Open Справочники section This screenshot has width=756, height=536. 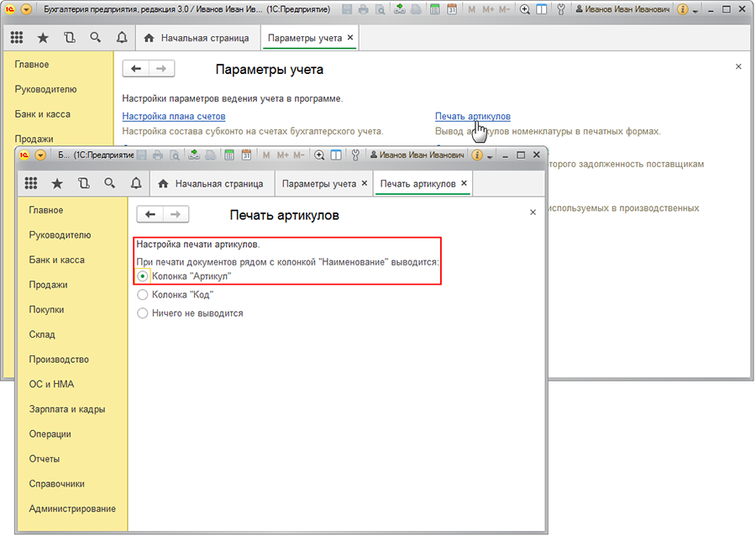[x=56, y=484]
